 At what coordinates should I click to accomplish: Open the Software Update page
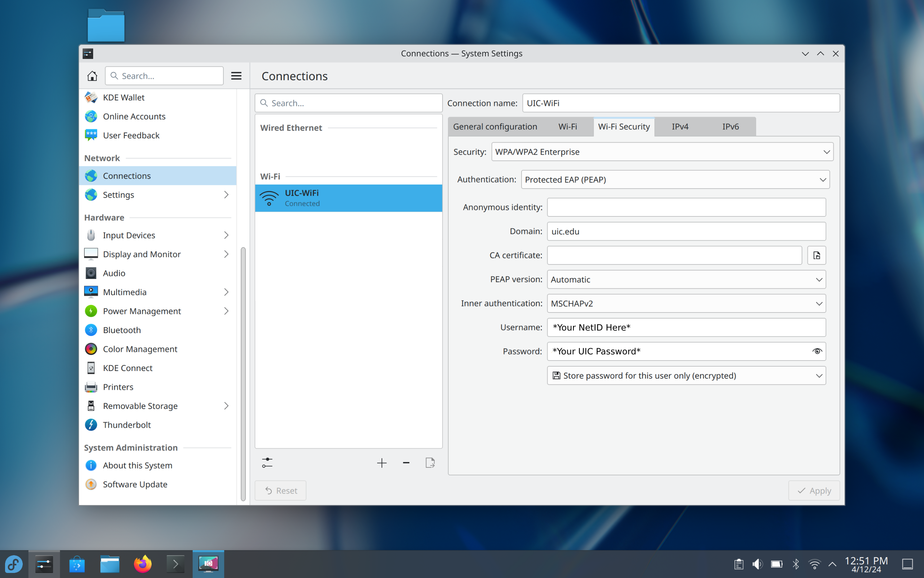(158, 484)
